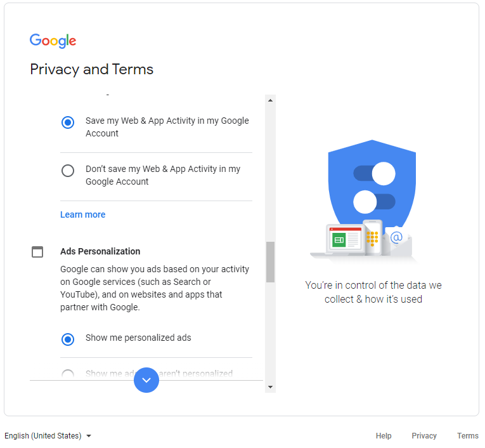Click the scrollbar down arrow
The height and width of the screenshot is (448, 485).
(x=270, y=387)
